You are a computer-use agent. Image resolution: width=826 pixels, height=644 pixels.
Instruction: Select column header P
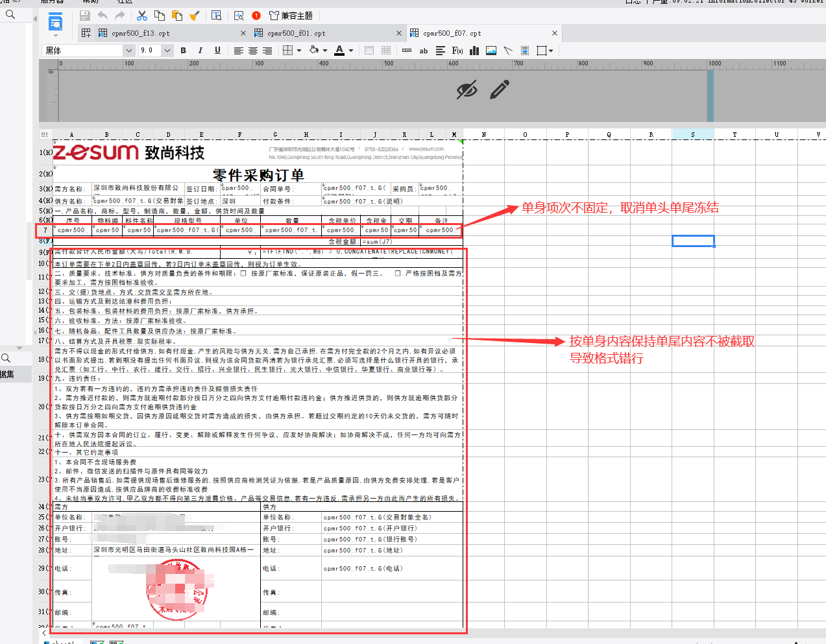pyautogui.click(x=567, y=134)
